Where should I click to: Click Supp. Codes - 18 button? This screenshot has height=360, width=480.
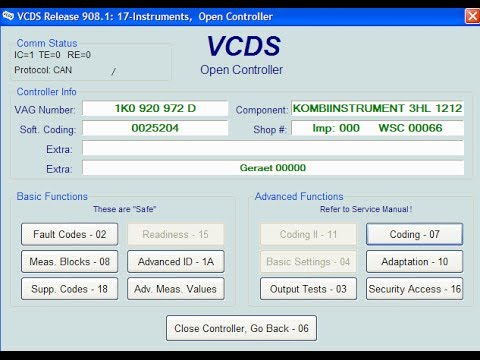click(x=69, y=289)
